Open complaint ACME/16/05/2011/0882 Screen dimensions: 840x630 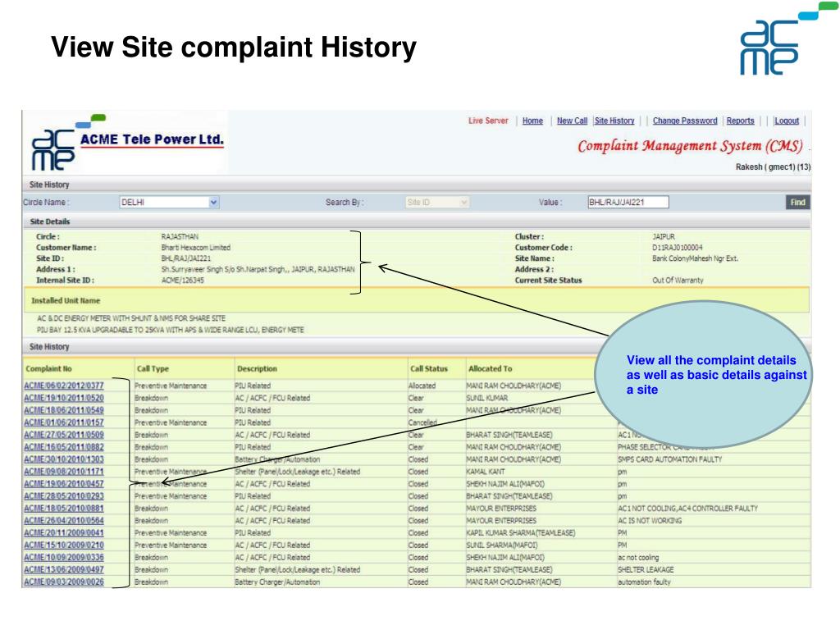[x=64, y=447]
